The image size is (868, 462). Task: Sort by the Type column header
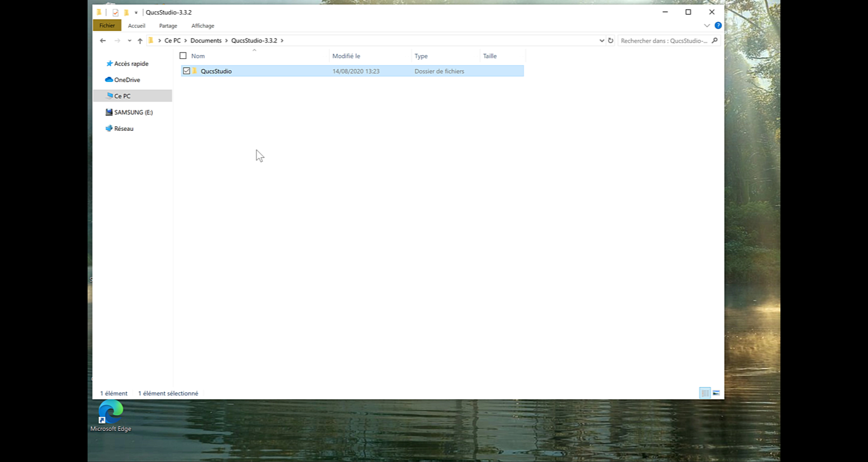421,56
